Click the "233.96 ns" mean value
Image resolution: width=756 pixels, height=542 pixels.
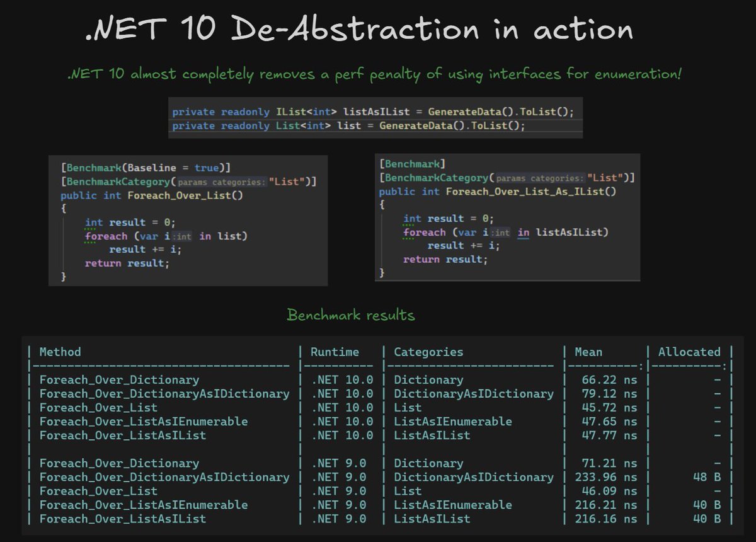[x=605, y=477]
